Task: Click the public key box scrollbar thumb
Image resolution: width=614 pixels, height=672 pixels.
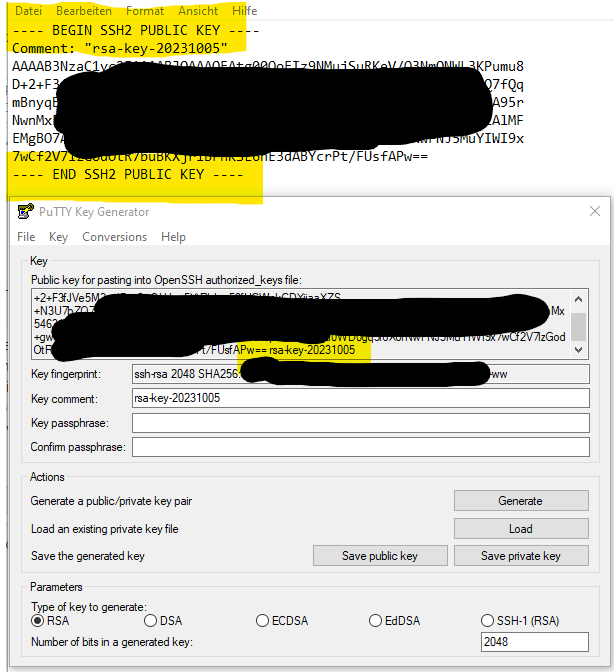Action: (x=578, y=327)
